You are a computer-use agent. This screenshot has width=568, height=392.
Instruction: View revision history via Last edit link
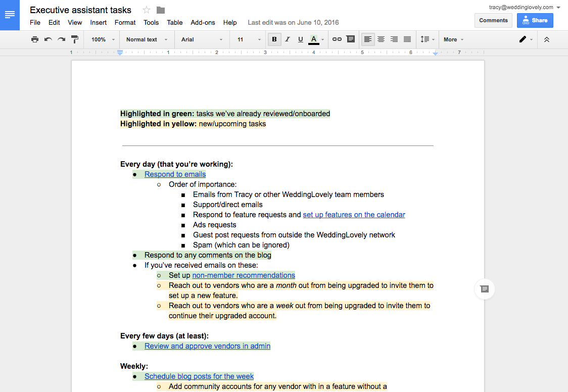coord(294,22)
